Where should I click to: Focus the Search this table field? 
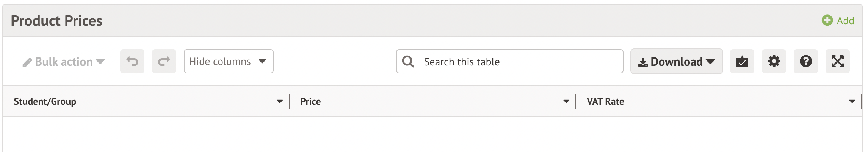pyautogui.click(x=519, y=62)
